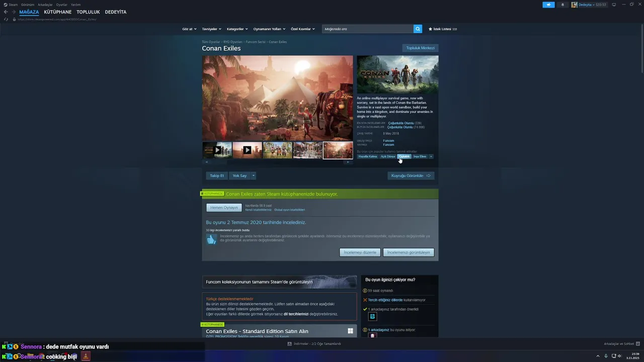
Task: Click the Hemen Oynayın button
Action: [x=224, y=208]
